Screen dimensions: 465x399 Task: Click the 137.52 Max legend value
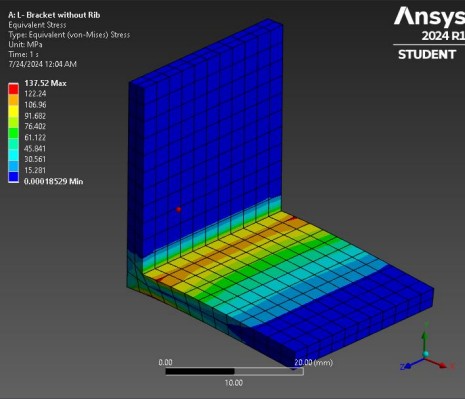pyautogui.click(x=45, y=83)
